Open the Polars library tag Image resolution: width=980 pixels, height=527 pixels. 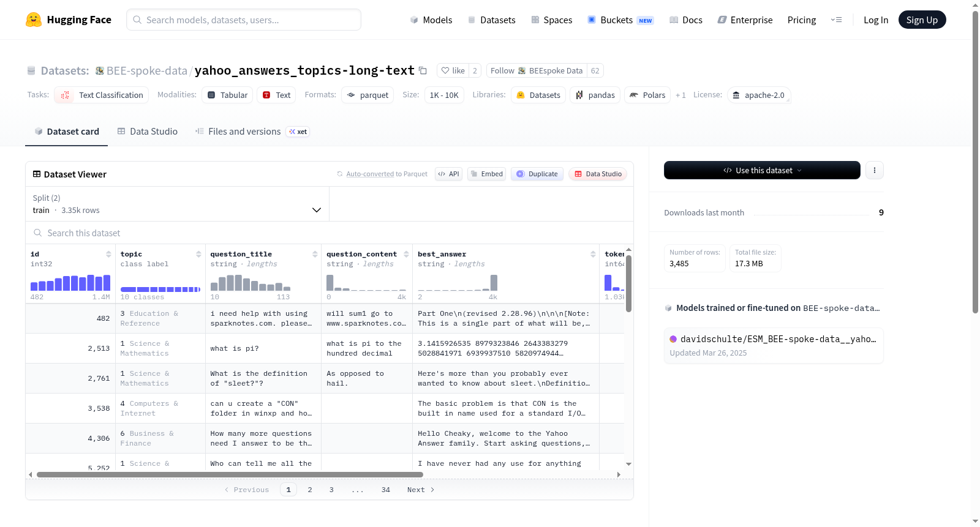[647, 95]
